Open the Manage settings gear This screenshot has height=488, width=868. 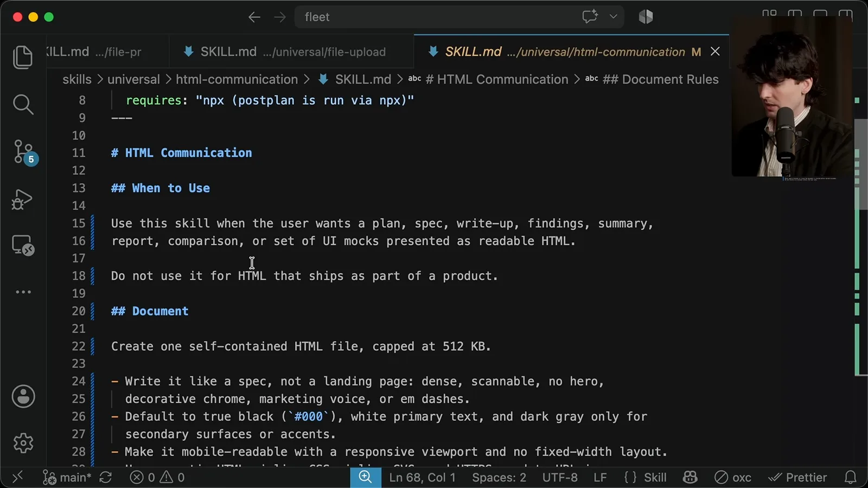click(x=23, y=443)
